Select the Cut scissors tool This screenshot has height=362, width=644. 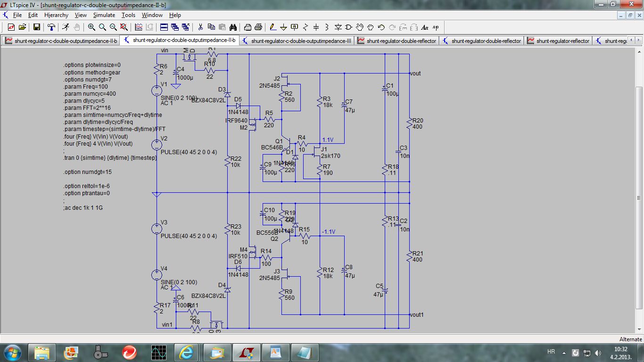coord(200,27)
